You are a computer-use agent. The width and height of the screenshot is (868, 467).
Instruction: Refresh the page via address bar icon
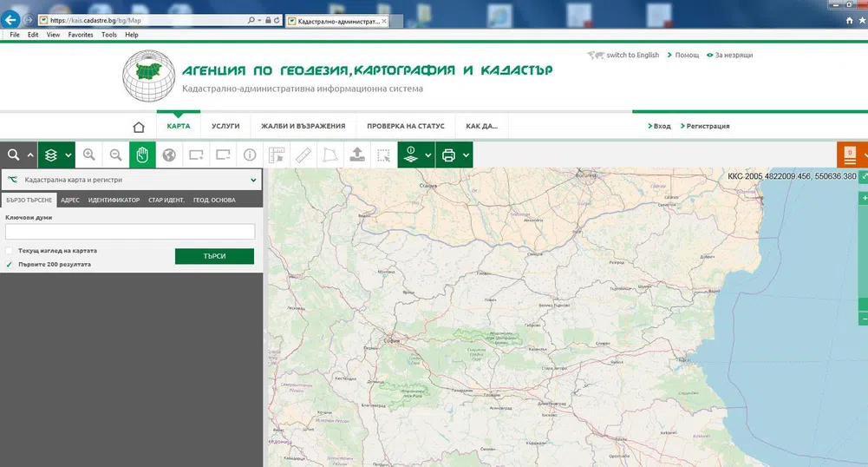coord(277,21)
